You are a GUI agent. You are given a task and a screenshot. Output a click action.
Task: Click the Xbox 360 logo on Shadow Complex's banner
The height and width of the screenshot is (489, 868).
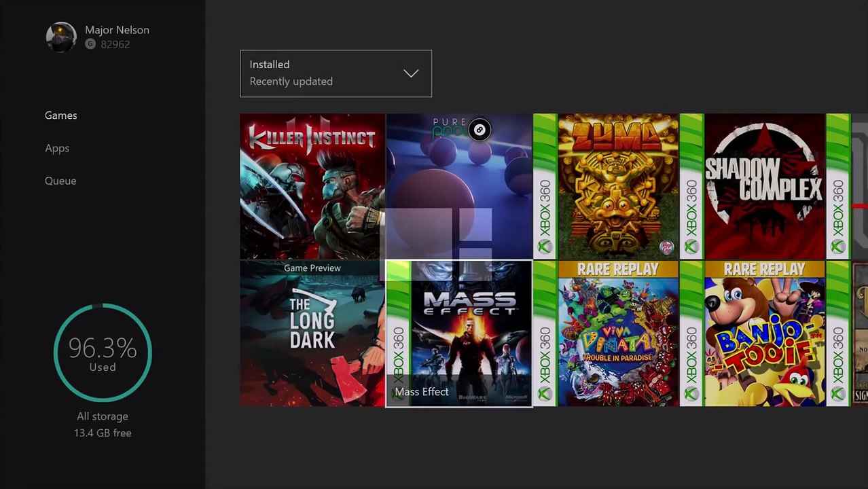(691, 247)
